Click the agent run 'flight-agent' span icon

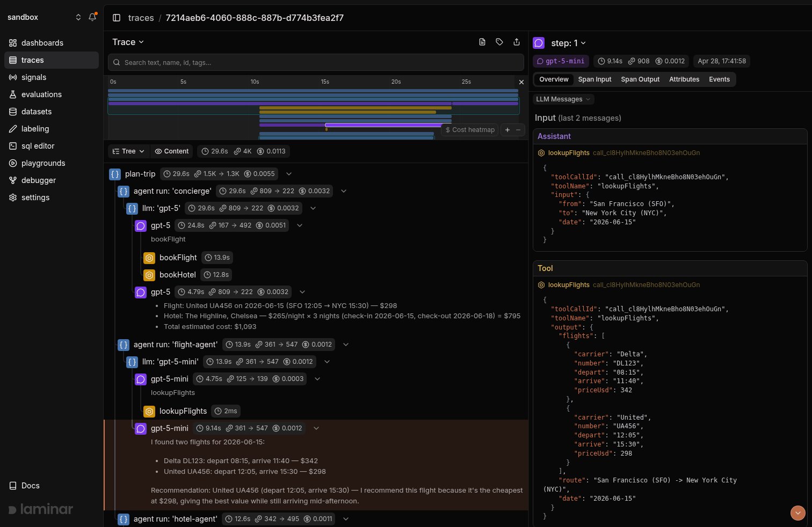click(124, 345)
